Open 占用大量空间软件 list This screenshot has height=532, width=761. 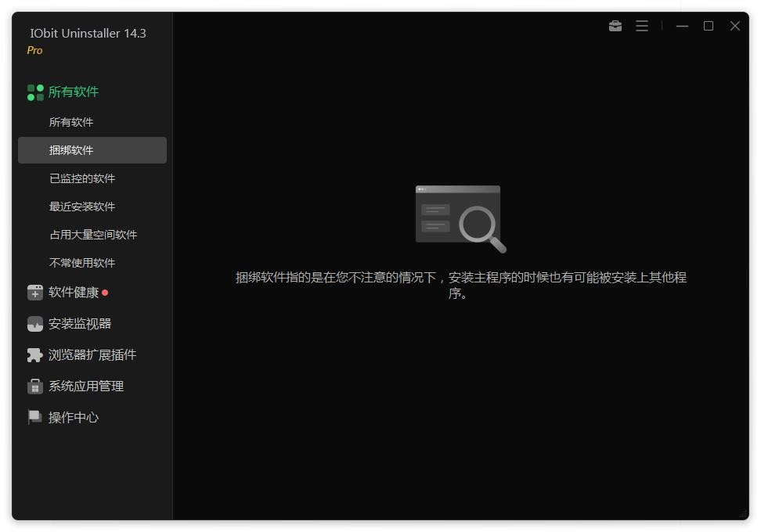(93, 235)
